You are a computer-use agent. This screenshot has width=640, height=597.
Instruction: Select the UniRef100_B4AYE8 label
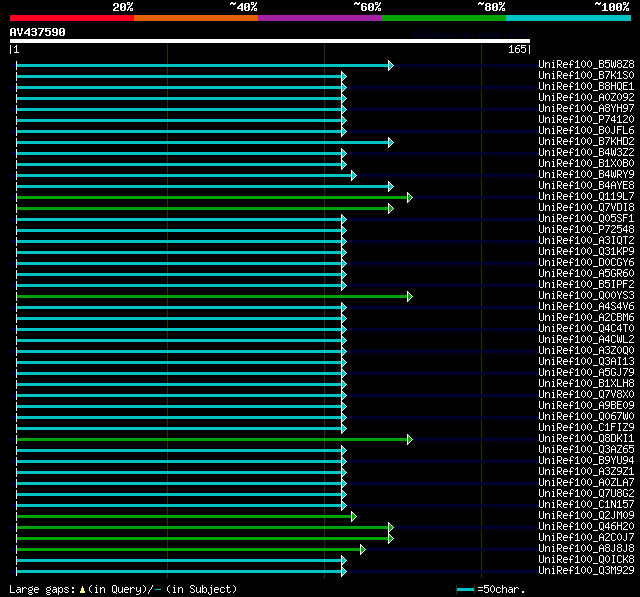click(x=586, y=186)
